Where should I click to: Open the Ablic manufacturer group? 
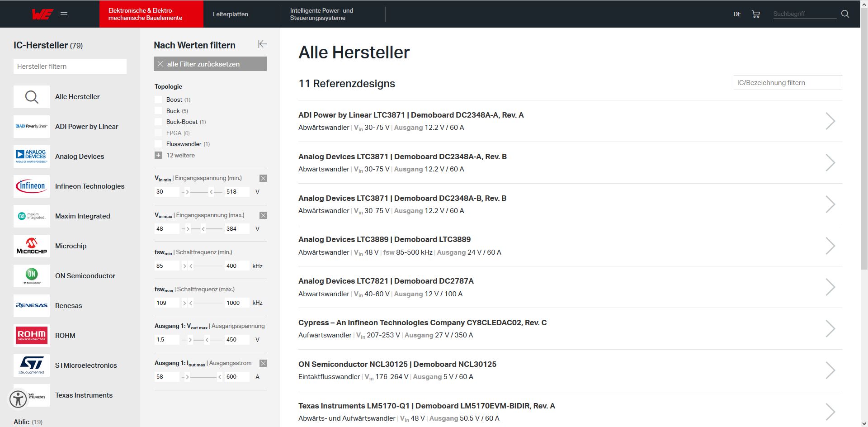coord(28,422)
